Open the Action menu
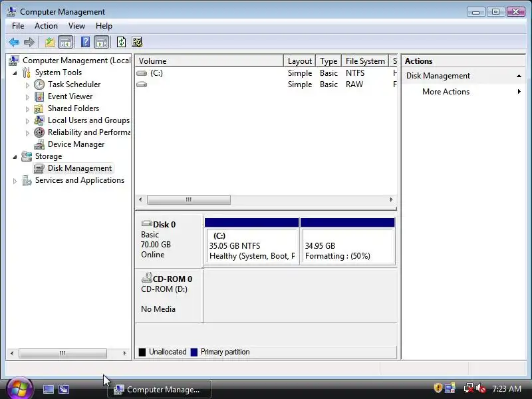 tap(46, 26)
